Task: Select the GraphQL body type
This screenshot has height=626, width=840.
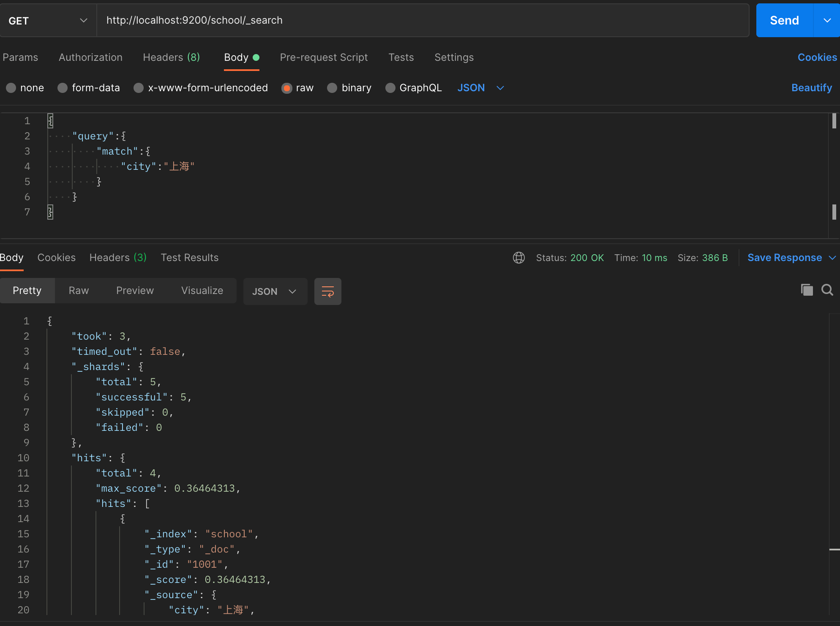Action: pos(414,88)
